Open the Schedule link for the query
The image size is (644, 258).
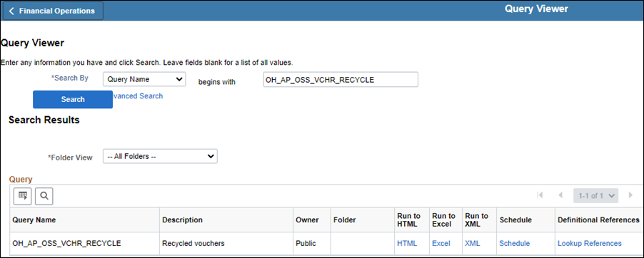click(x=514, y=243)
